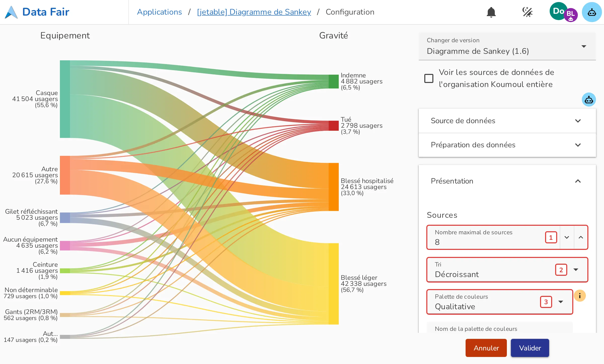
Task: Click the 'Gravité' column title
Action: [333, 35]
